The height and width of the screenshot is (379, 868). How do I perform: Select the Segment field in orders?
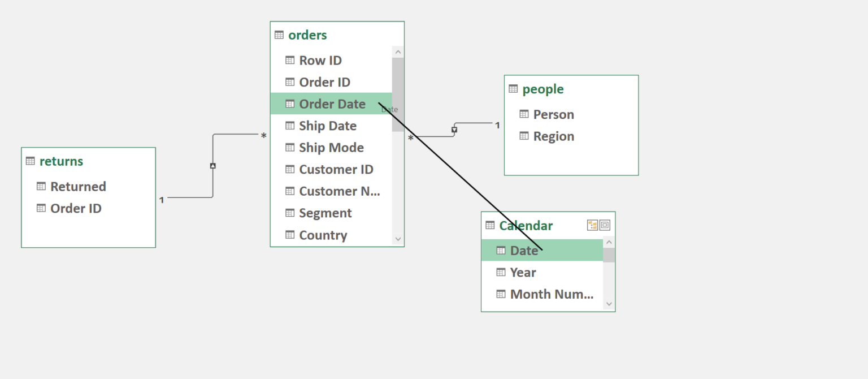325,213
